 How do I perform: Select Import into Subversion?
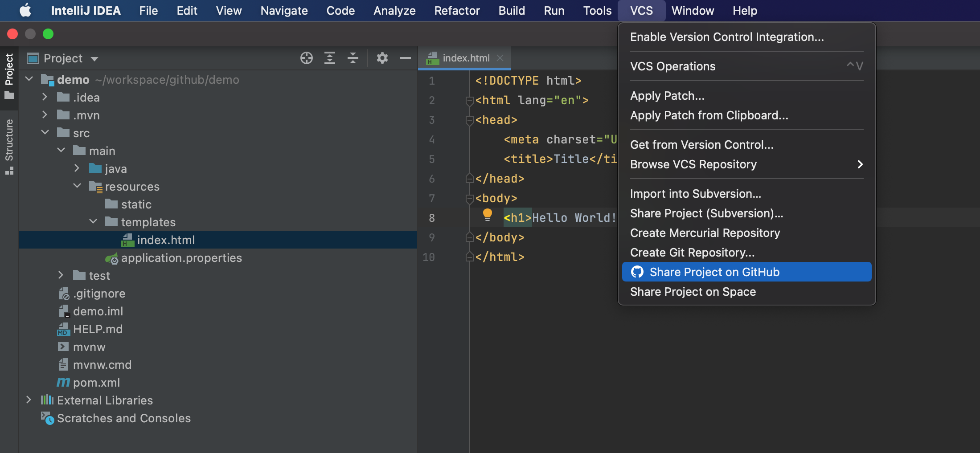pos(746,194)
